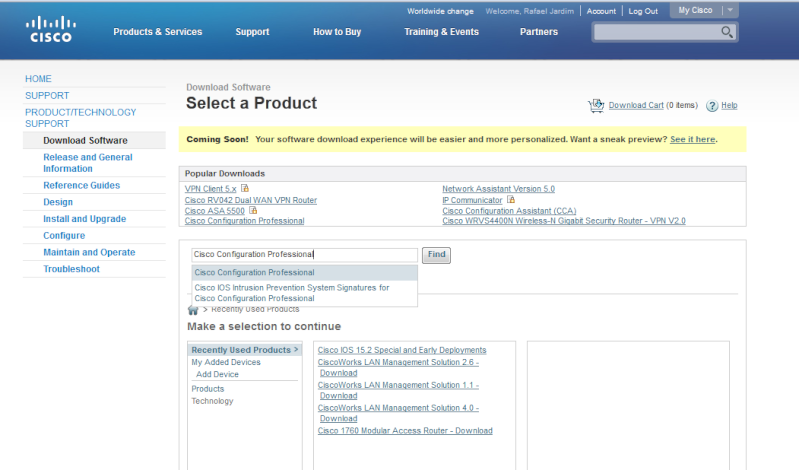Click lock icon next to IP Communicator

pyautogui.click(x=511, y=199)
